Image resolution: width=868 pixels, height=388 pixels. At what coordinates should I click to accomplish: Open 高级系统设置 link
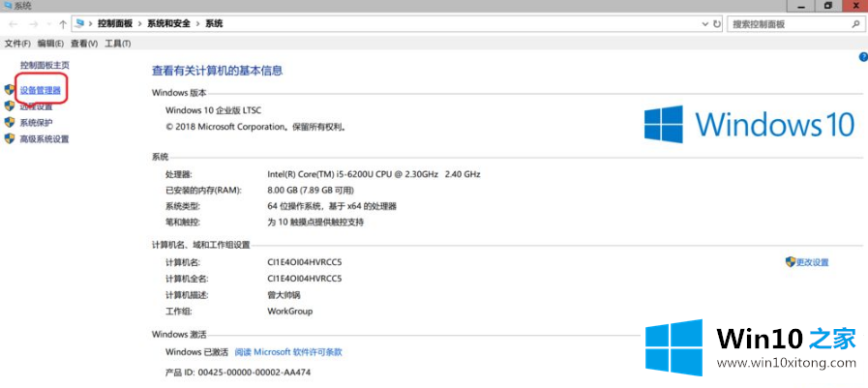click(45, 139)
